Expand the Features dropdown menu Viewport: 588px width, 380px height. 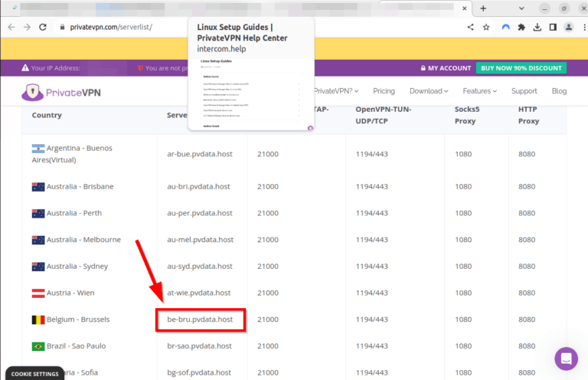[480, 91]
